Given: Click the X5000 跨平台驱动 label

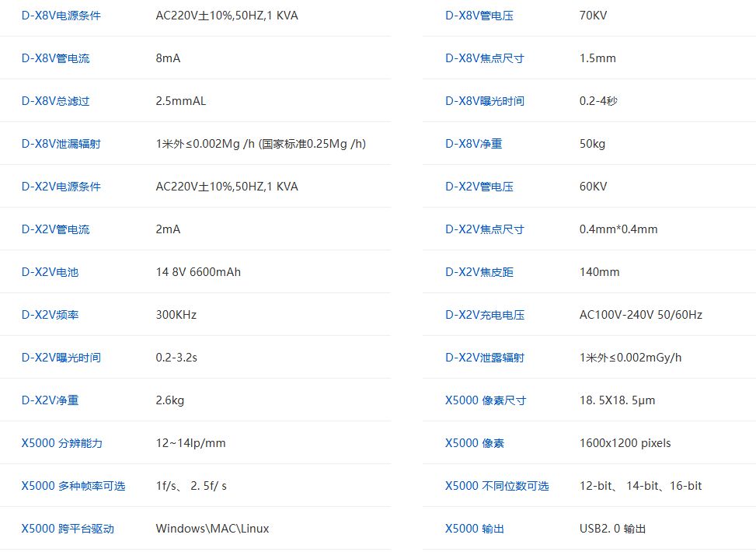Looking at the screenshot, I should (x=68, y=529).
